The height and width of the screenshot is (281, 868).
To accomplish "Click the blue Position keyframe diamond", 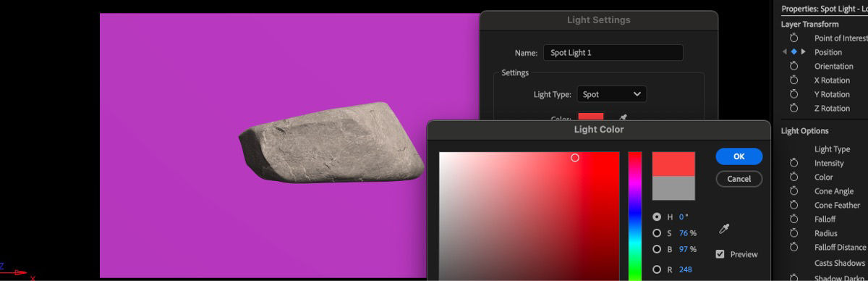I will click(x=793, y=52).
